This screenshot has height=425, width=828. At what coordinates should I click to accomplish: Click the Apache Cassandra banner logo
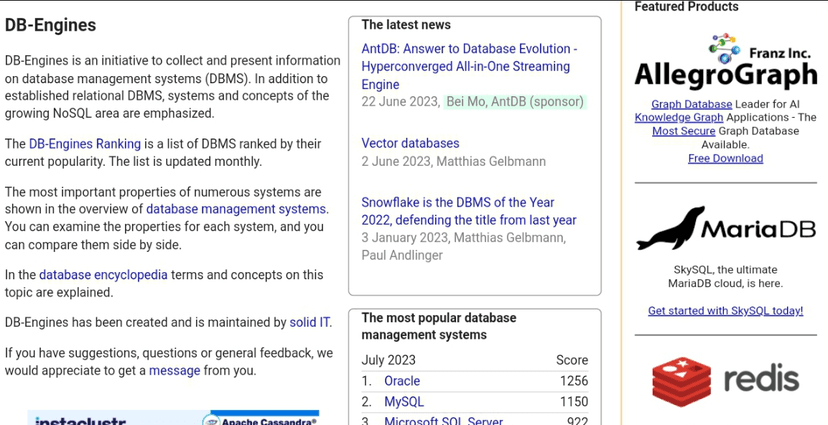point(260,420)
